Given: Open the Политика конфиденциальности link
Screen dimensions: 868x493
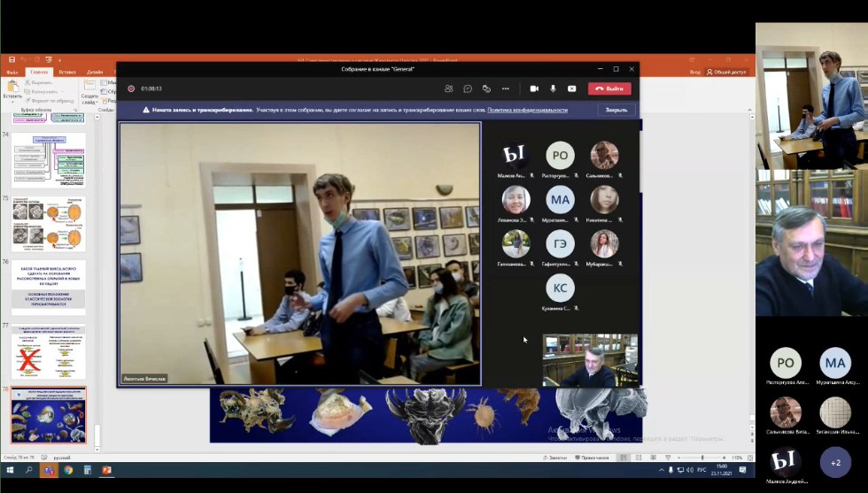Looking at the screenshot, I should pyautogui.click(x=527, y=110).
